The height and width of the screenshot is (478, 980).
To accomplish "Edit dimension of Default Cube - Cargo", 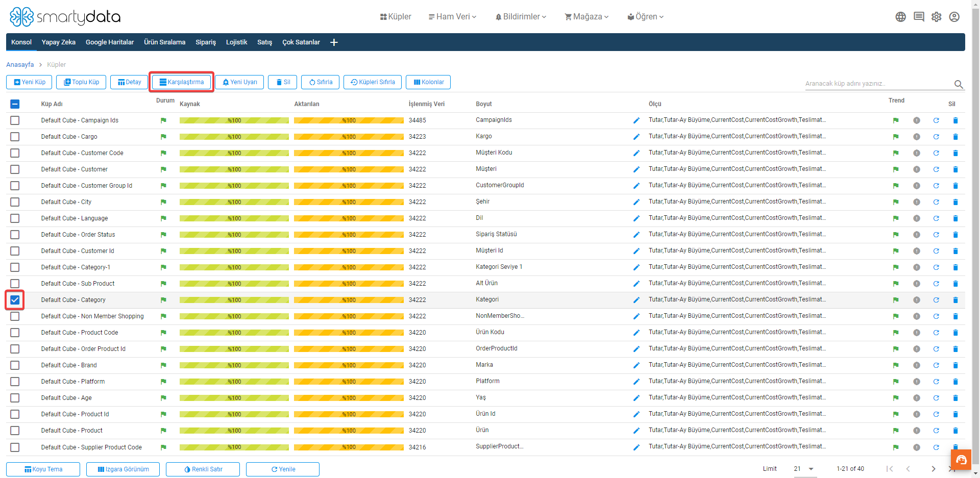I will tap(636, 137).
